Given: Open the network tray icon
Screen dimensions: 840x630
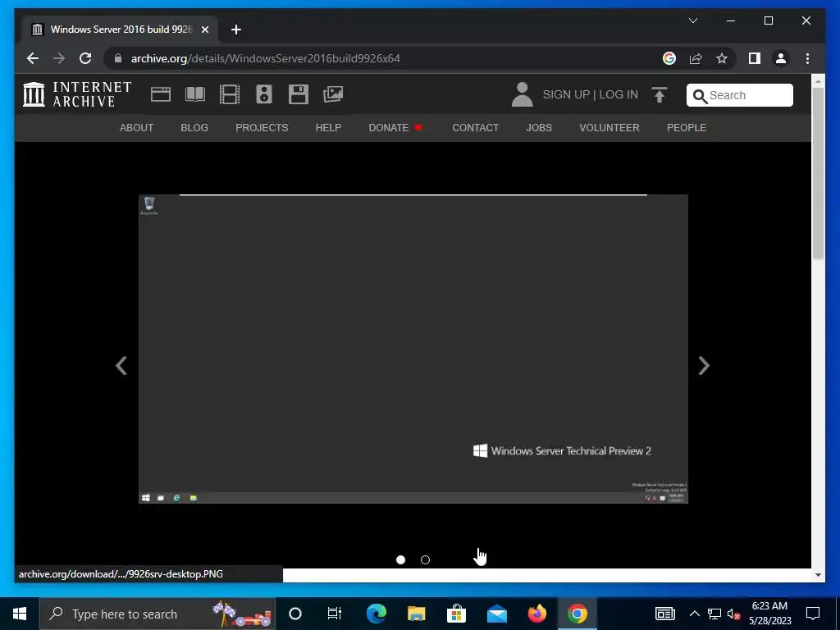Looking at the screenshot, I should [x=714, y=614].
